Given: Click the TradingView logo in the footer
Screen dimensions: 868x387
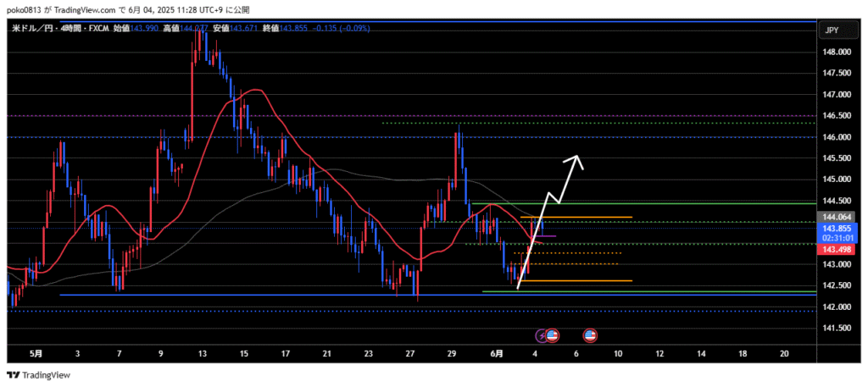Looking at the screenshot, I should [39, 374].
